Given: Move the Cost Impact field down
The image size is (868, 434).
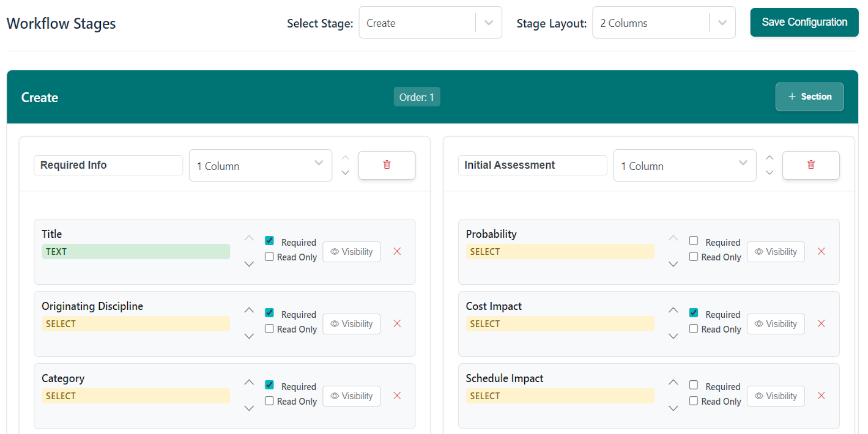Looking at the screenshot, I should click(x=673, y=336).
